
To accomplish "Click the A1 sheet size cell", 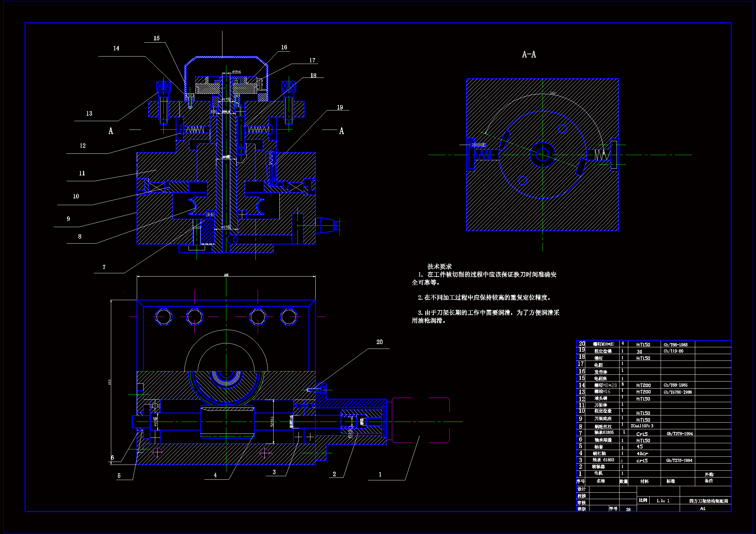I will click(703, 509).
